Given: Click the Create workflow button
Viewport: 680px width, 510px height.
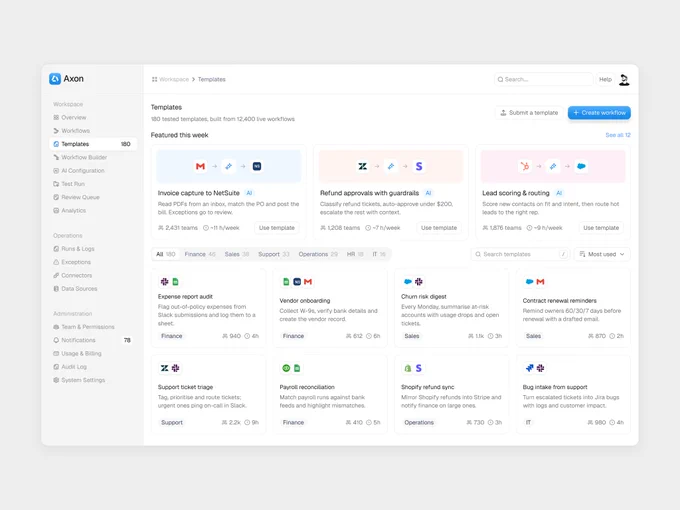Looking at the screenshot, I should click(599, 113).
